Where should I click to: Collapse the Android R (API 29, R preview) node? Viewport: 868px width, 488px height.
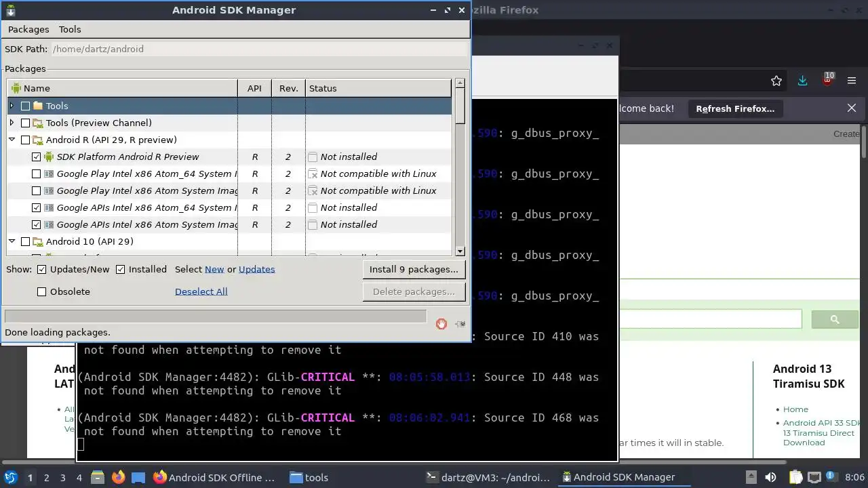12,140
